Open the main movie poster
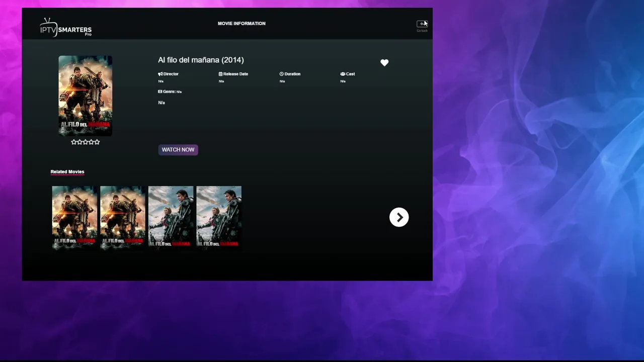Image resolution: width=644 pixels, height=362 pixels. point(86,96)
